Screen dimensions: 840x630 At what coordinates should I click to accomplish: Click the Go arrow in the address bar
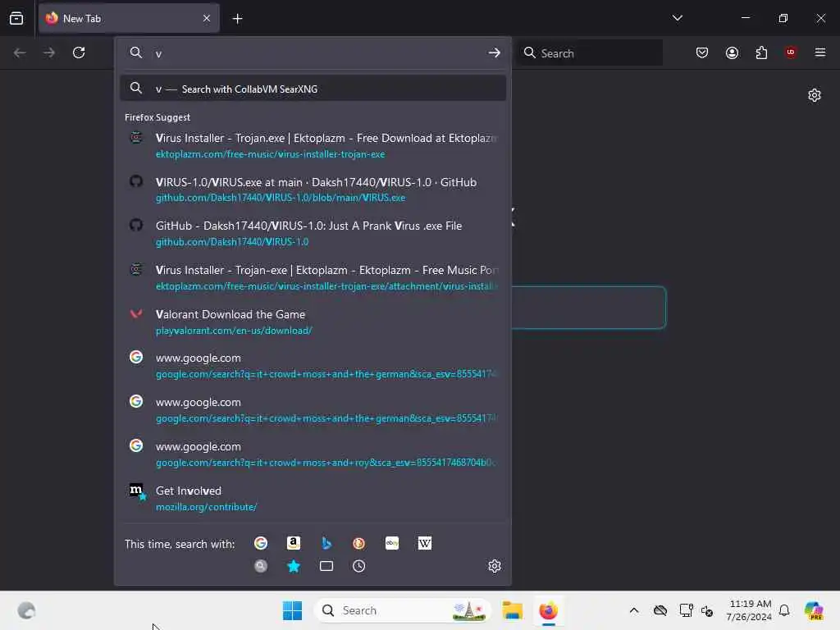(494, 52)
